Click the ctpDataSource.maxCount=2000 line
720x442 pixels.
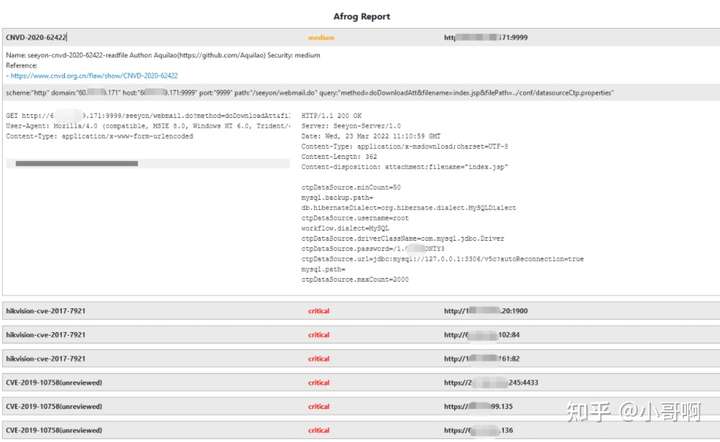pos(355,280)
